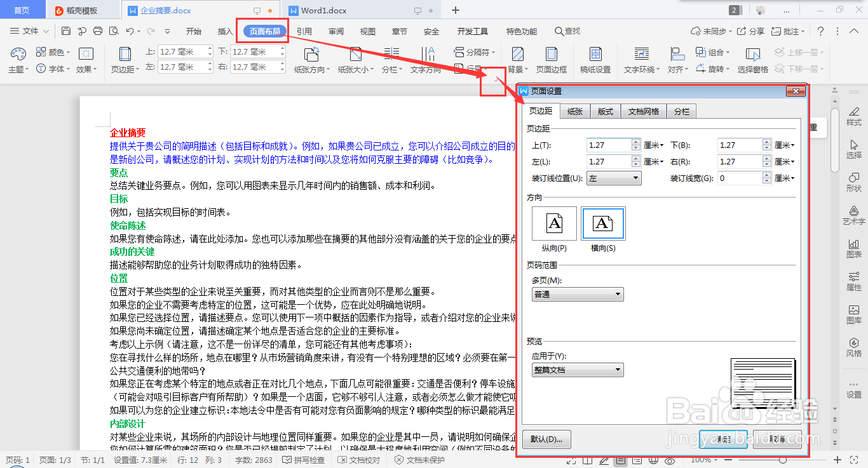The image size is (868, 468).
Task: Toggle 拼写检查 spell check in status bar
Action: point(304,460)
